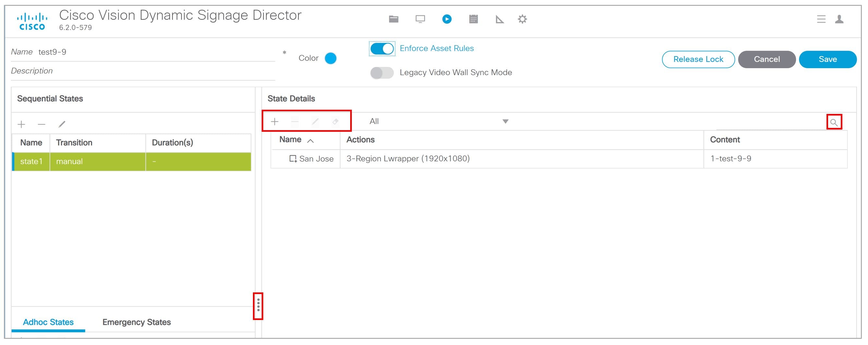Open the folder icon in top navigation

[x=394, y=19]
